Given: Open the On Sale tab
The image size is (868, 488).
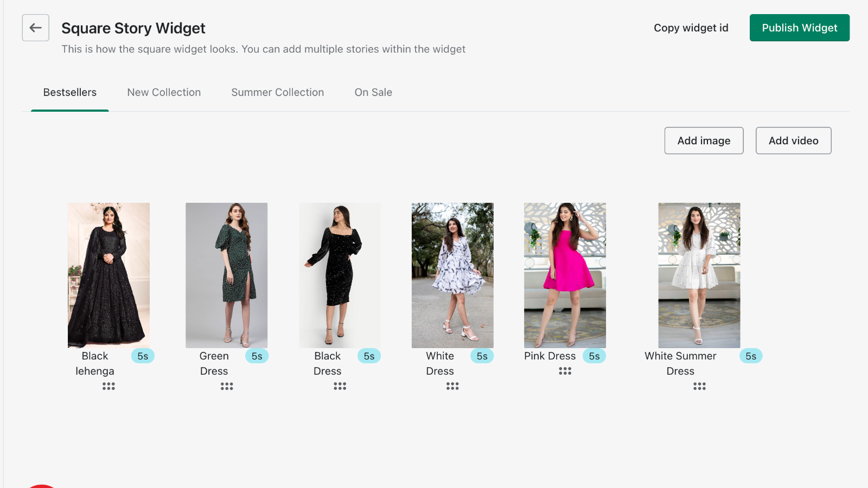Looking at the screenshot, I should (373, 92).
